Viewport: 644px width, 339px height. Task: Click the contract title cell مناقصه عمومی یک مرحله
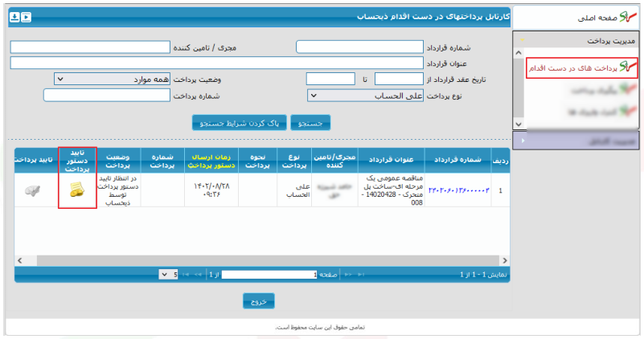pyautogui.click(x=391, y=190)
